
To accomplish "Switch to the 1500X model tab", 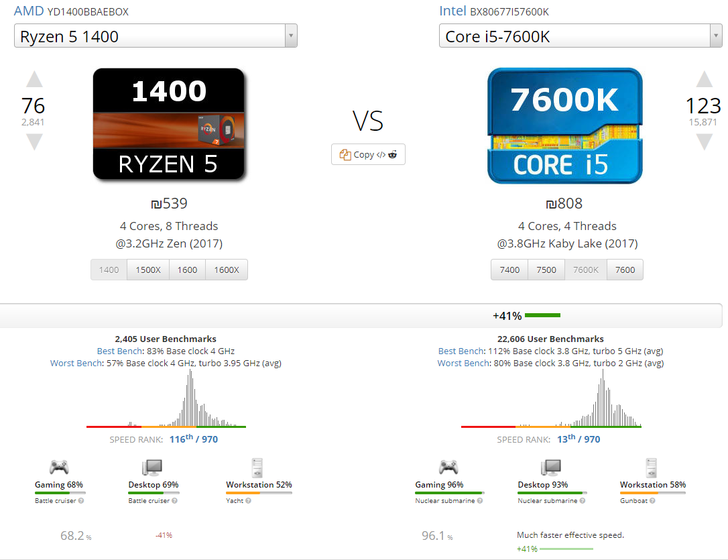I will [148, 270].
